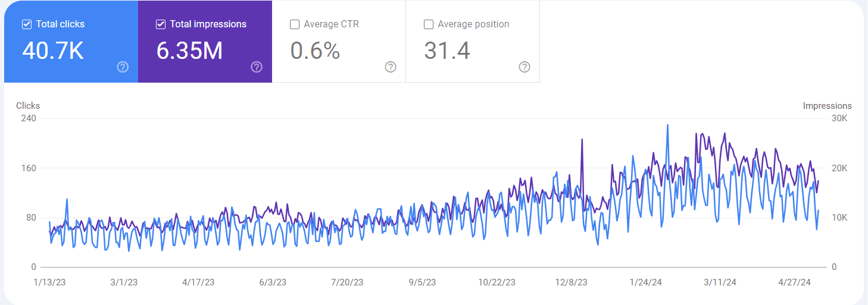
Task: Click the Clicks axis title
Action: pyautogui.click(x=28, y=106)
